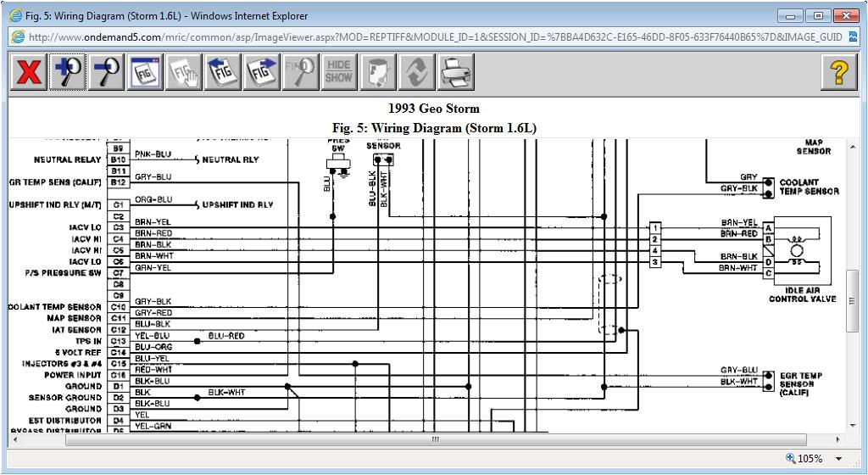Image resolution: width=868 pixels, height=475 pixels.
Task: Click the 105% zoom magnifier in status bar
Action: [791, 458]
